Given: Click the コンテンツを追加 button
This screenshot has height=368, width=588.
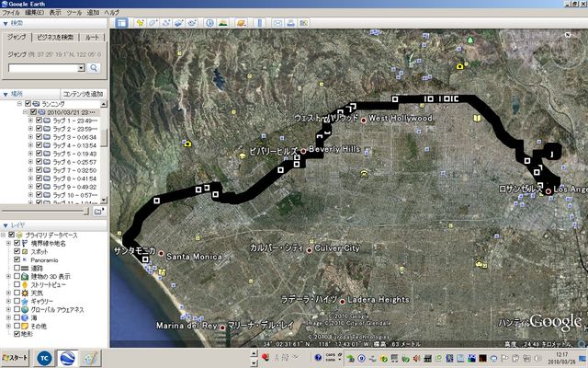Looking at the screenshot, I should [x=83, y=94].
